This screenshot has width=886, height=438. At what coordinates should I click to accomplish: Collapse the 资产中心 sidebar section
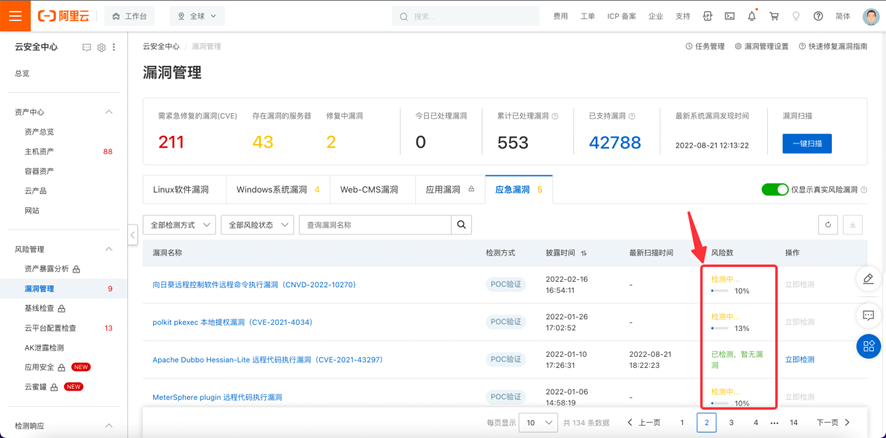109,112
